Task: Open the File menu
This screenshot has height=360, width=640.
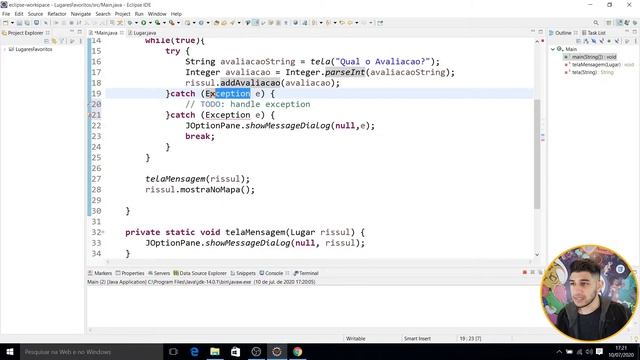Action: (6, 14)
